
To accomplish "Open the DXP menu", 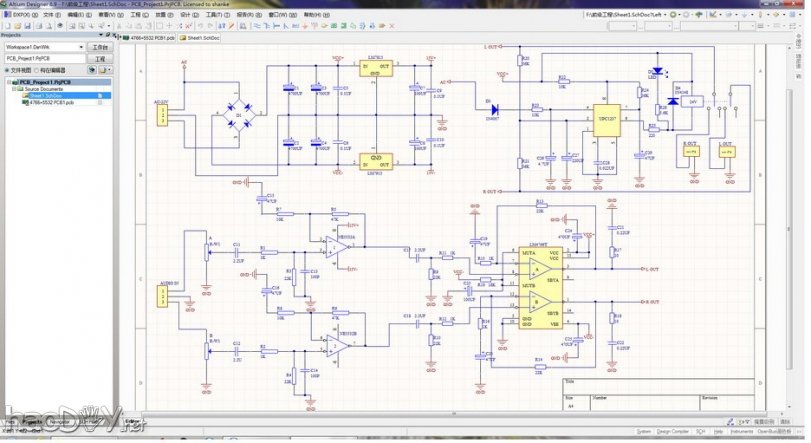I will point(20,15).
